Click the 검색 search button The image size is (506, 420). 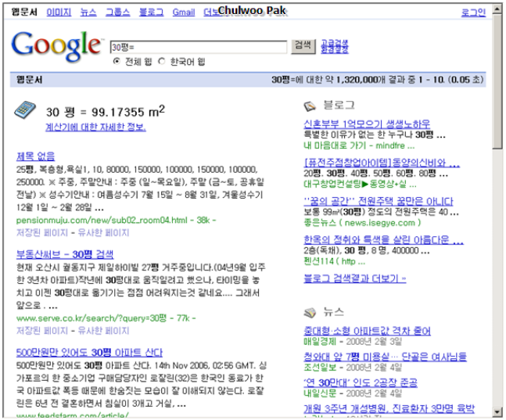(303, 46)
